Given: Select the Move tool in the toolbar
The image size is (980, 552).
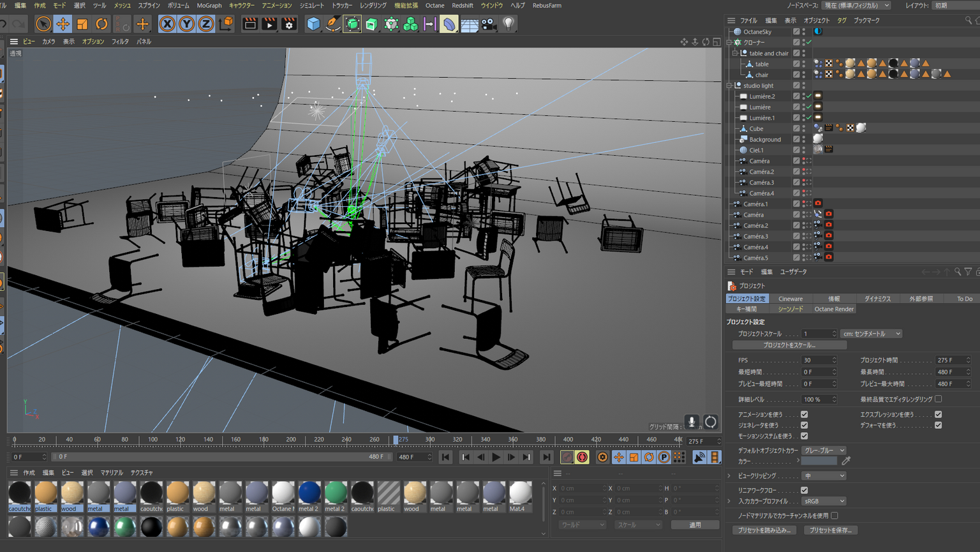Looking at the screenshot, I should point(63,24).
